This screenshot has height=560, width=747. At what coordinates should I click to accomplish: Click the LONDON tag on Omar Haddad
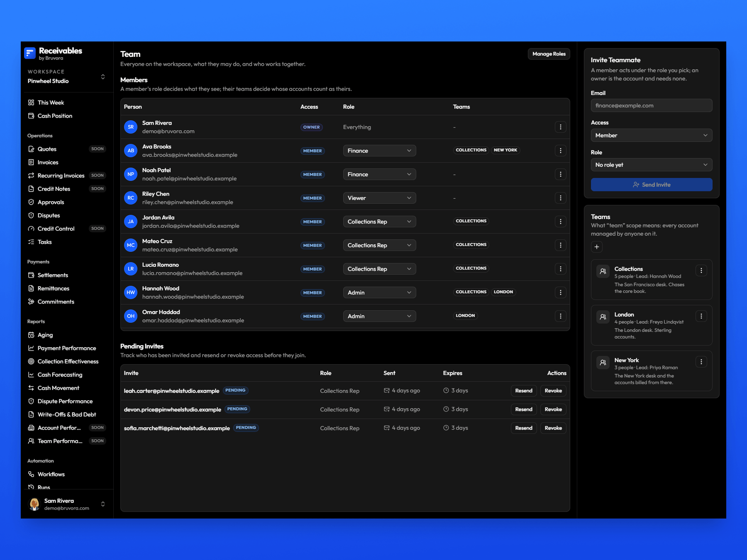pyautogui.click(x=465, y=316)
